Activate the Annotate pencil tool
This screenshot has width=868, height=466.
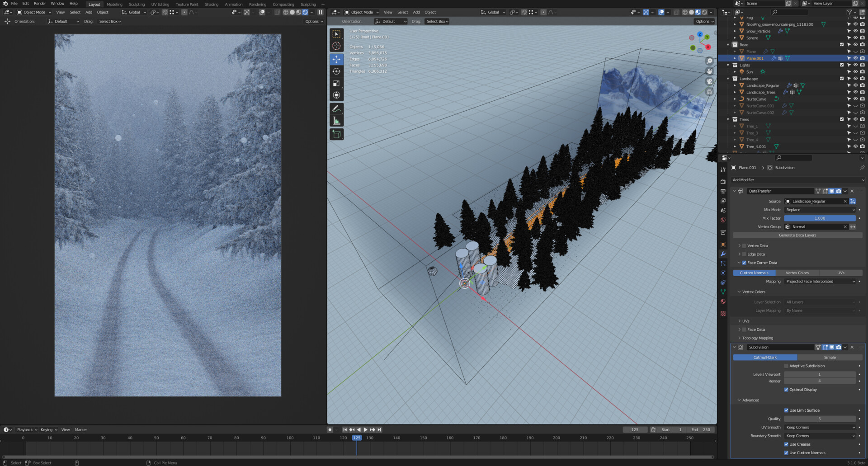point(336,109)
